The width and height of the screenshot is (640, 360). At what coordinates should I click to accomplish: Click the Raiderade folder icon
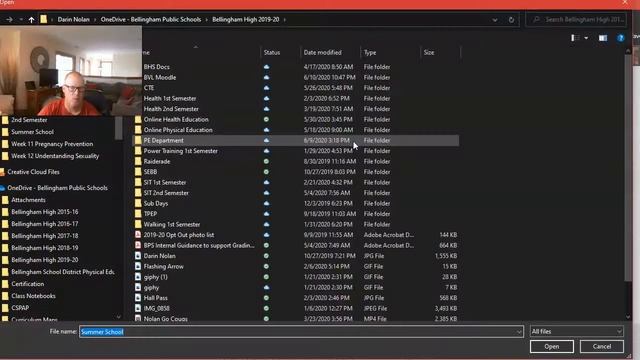coord(138,161)
